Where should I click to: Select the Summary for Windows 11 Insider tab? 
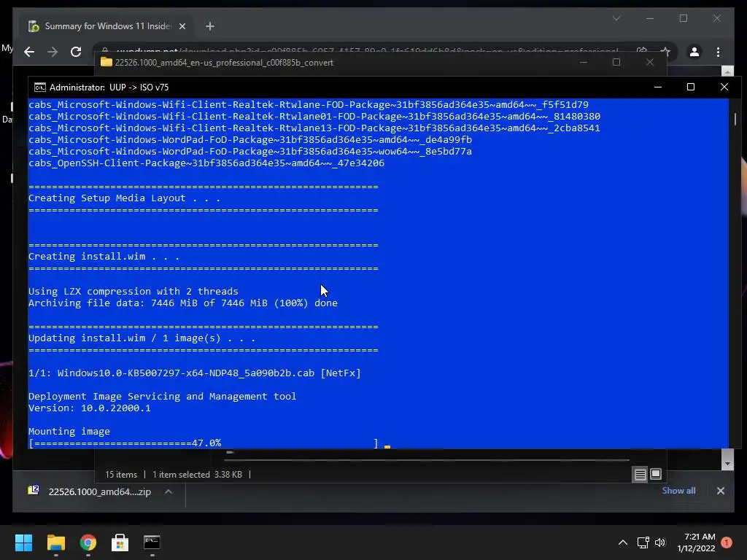pyautogui.click(x=107, y=26)
